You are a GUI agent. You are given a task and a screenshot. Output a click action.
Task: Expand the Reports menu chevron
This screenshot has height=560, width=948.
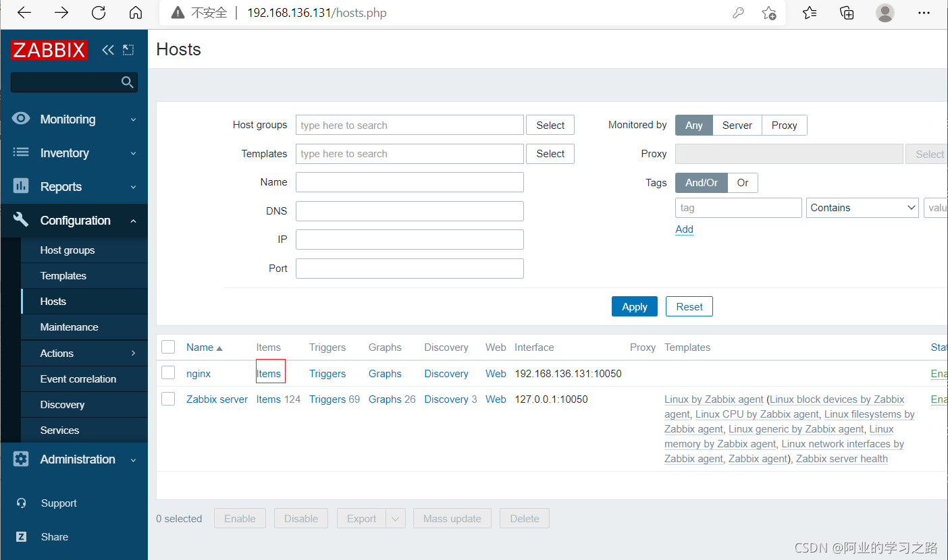[x=133, y=187]
